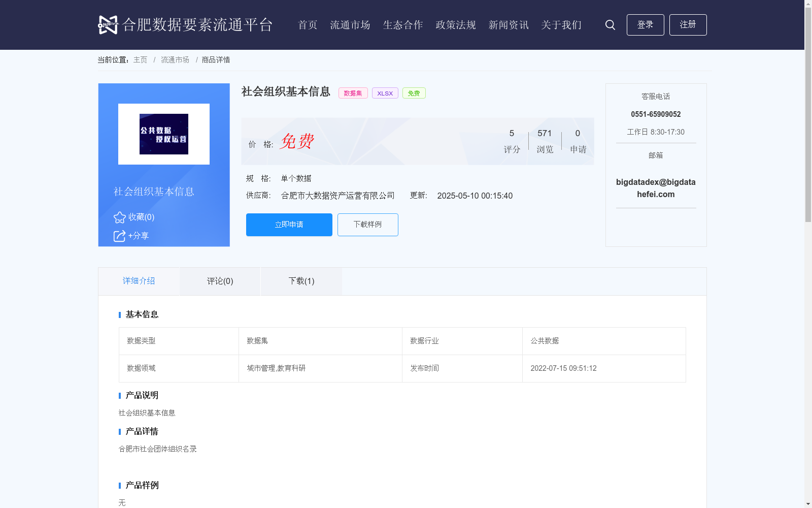Click the 数据集 pink tag

pos(353,93)
